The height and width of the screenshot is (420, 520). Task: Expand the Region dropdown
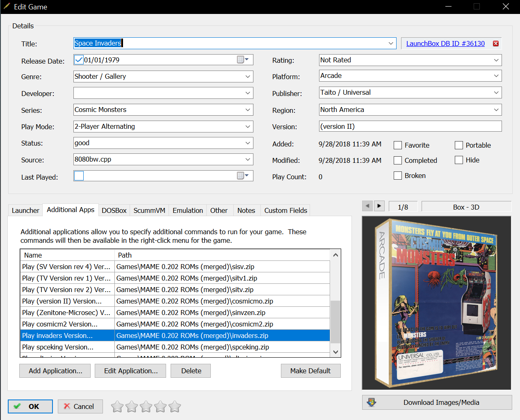(x=496, y=110)
